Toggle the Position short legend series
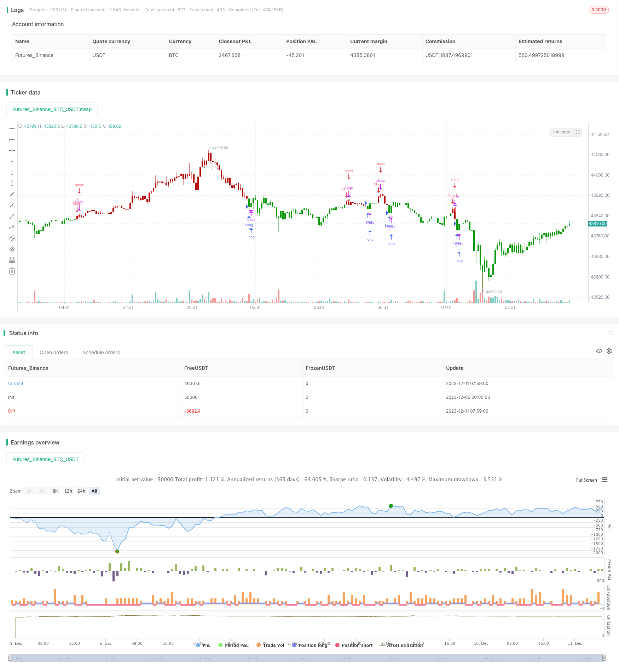The width and height of the screenshot is (619, 672). coord(354,645)
